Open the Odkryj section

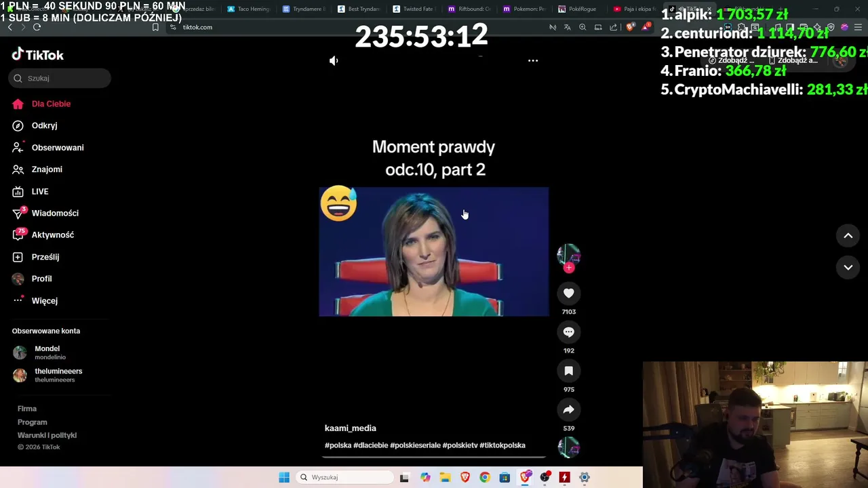(35, 125)
